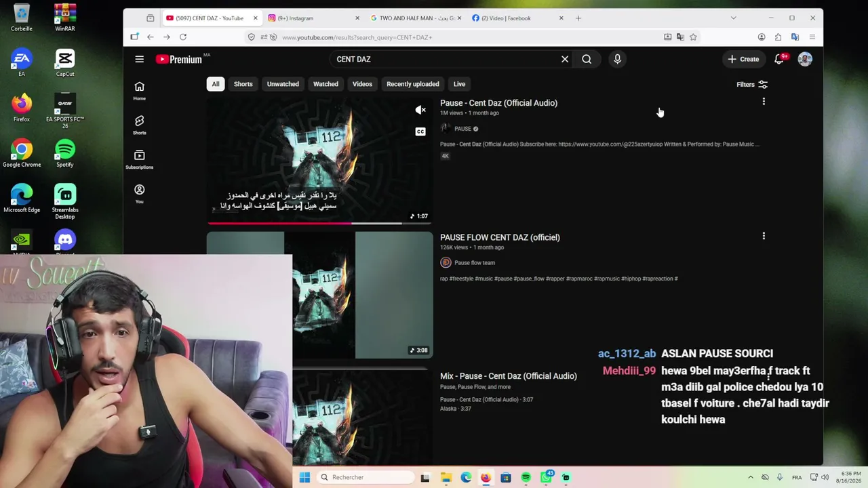Open the Create menu on YouTube
The image size is (868, 488).
pyautogui.click(x=743, y=59)
